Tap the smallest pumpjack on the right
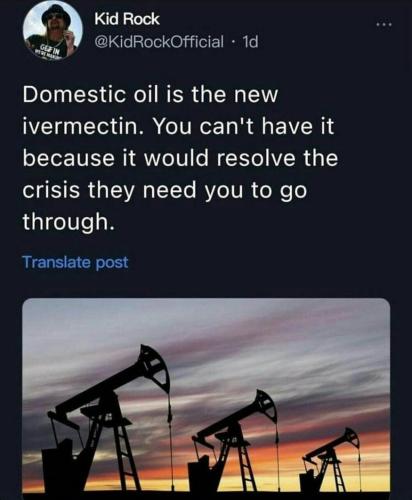The height and width of the screenshot is (500, 412). click(330, 462)
